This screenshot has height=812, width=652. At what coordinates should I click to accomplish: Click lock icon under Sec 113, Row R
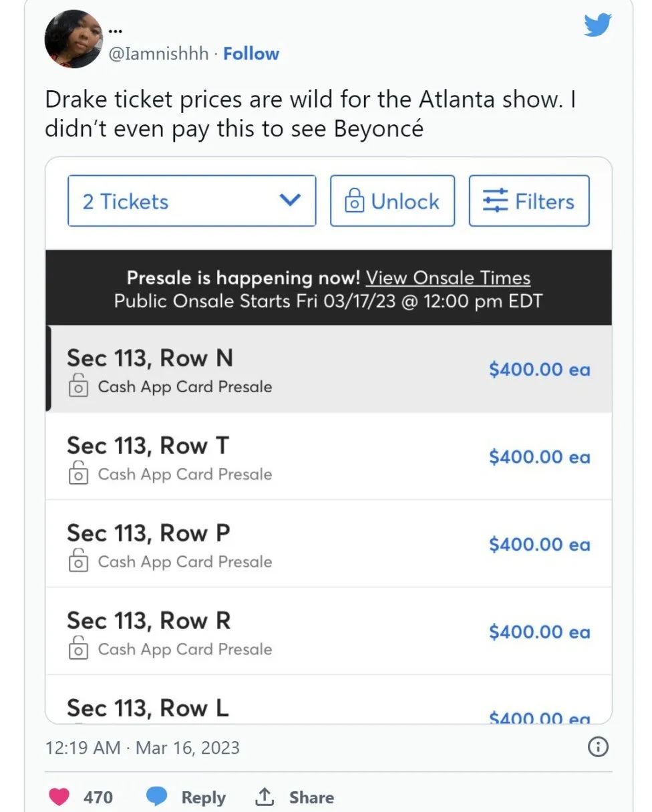click(78, 649)
